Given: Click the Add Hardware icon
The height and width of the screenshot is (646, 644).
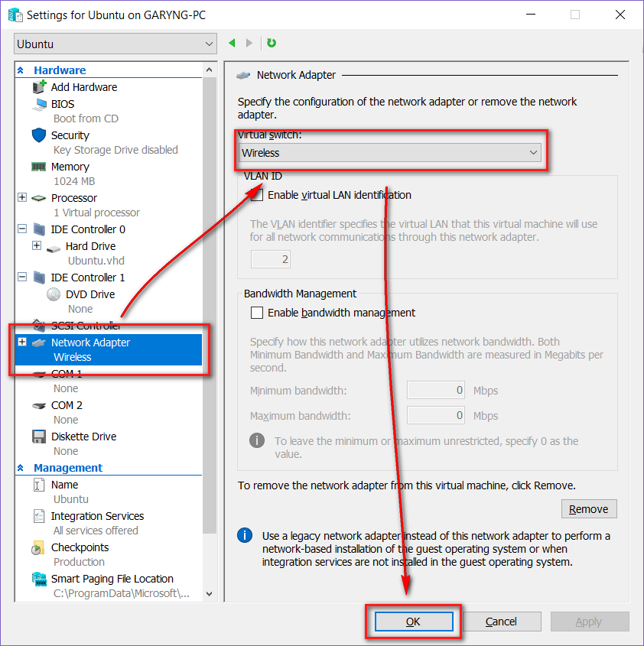Looking at the screenshot, I should click(40, 87).
